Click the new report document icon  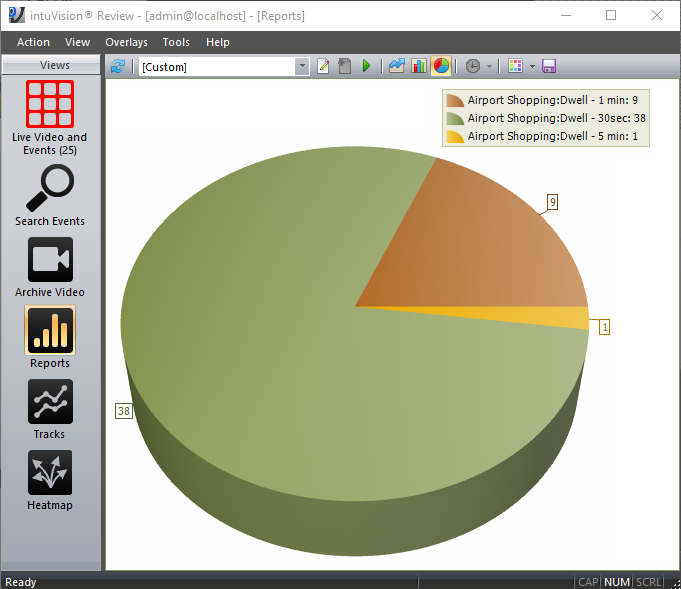click(344, 66)
